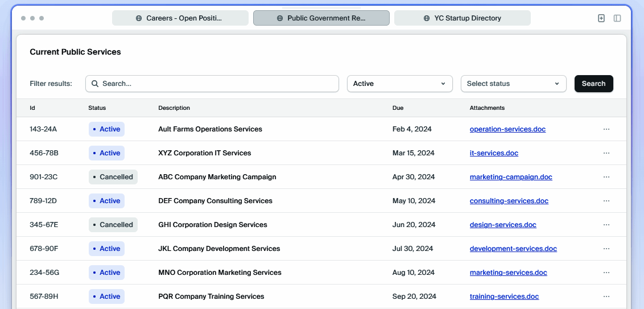The width and height of the screenshot is (644, 309).
Task: Click the new tab plus icon
Action: pos(601,18)
